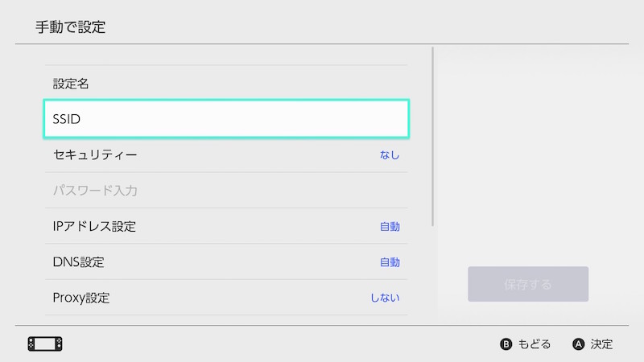644x362 pixels.
Task: Click the Switch console icon in the footer
Action: point(45,343)
